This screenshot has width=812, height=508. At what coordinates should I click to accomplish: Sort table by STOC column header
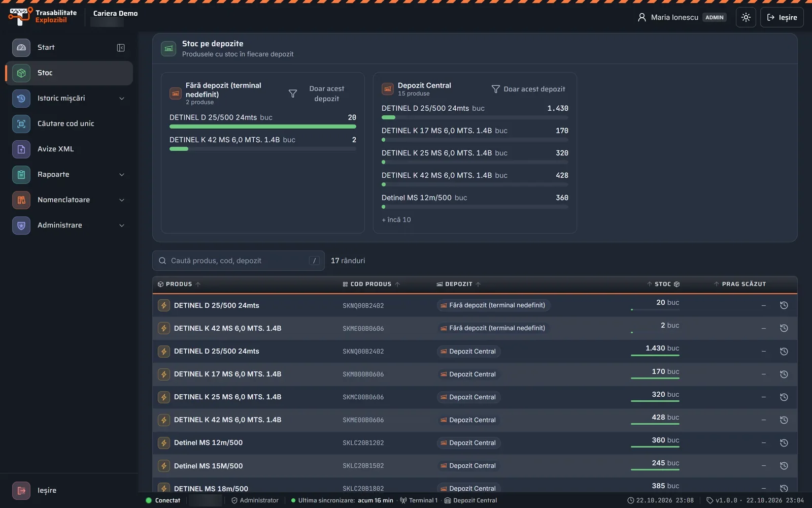point(663,284)
